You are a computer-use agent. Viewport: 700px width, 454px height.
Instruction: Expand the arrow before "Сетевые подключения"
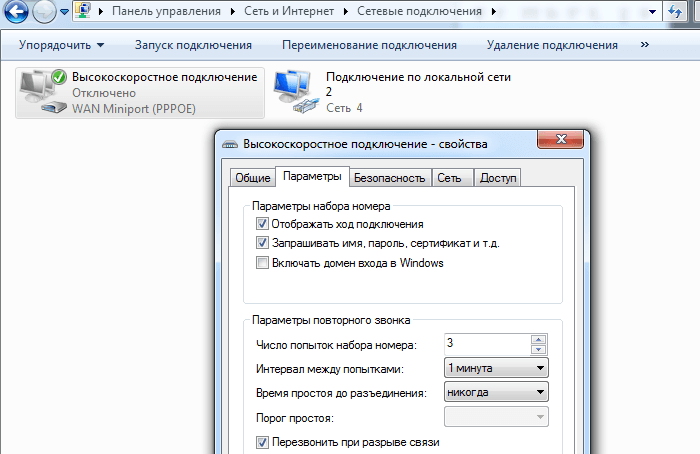coord(346,12)
